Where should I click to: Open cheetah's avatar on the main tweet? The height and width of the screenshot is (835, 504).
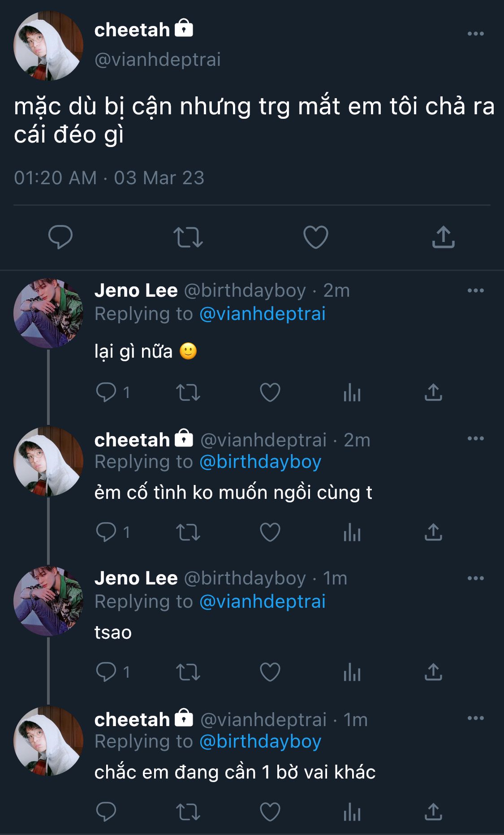tap(48, 46)
